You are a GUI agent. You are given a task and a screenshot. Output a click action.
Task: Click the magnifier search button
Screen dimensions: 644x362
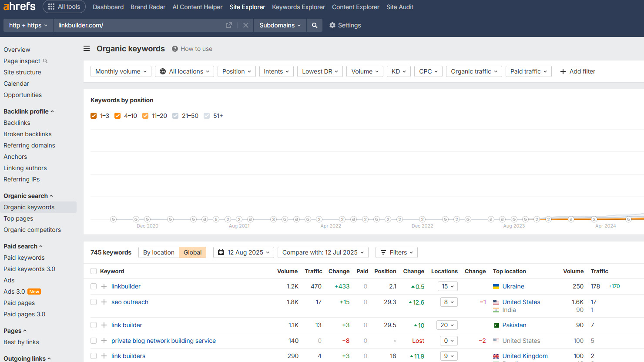point(315,25)
